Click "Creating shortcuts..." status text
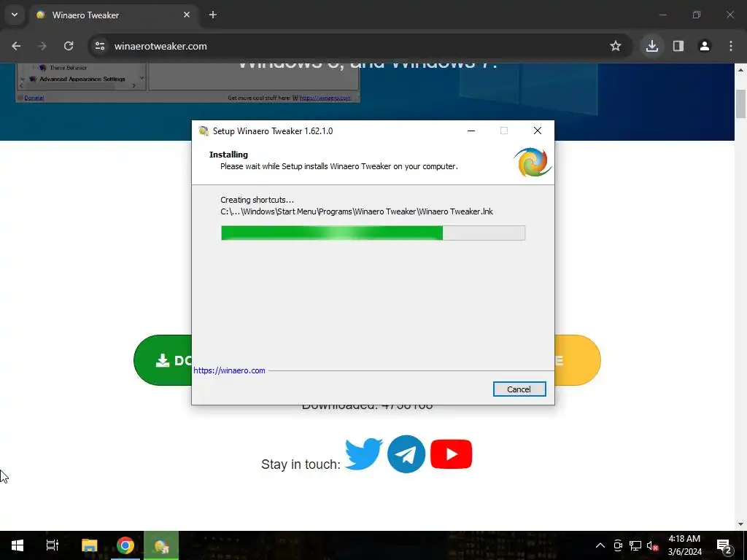 258,200
